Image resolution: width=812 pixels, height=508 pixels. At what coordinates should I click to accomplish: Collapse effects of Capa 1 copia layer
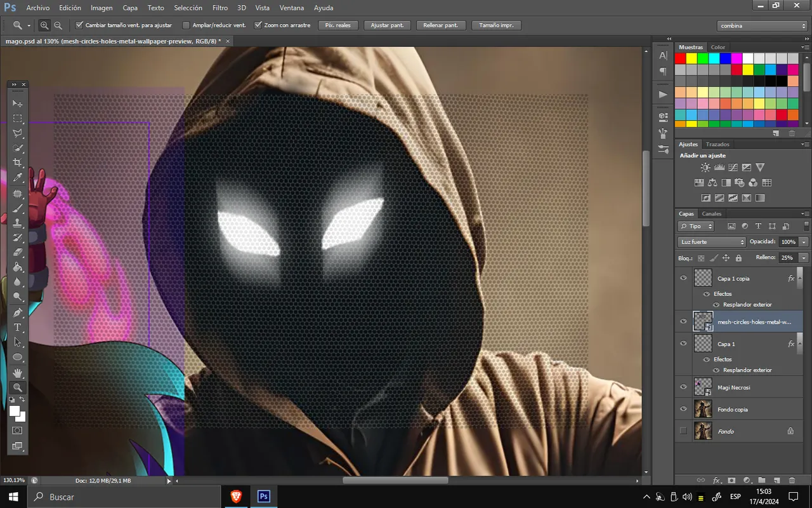[x=799, y=278]
